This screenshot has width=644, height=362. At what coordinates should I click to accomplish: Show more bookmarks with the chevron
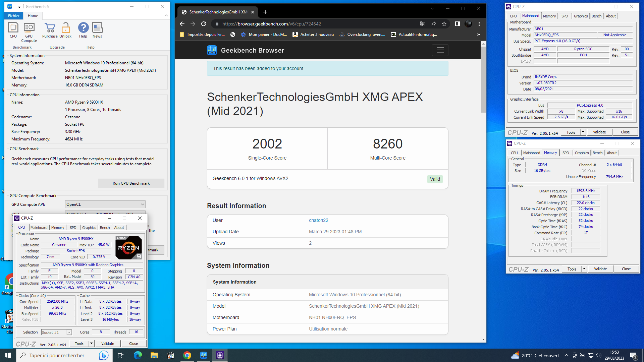click(478, 35)
